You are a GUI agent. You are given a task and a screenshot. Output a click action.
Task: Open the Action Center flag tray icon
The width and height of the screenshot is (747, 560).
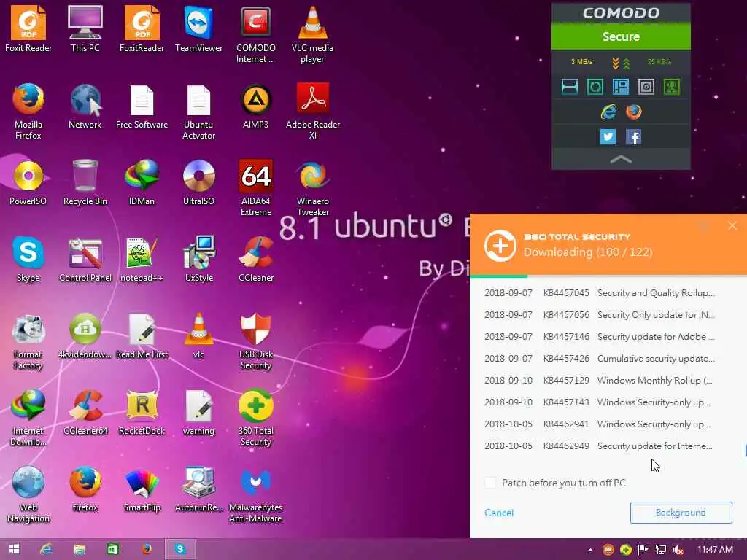click(643, 550)
